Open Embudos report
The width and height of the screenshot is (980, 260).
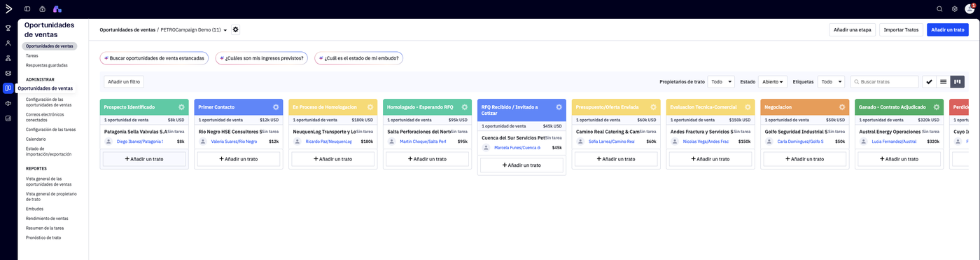34,209
